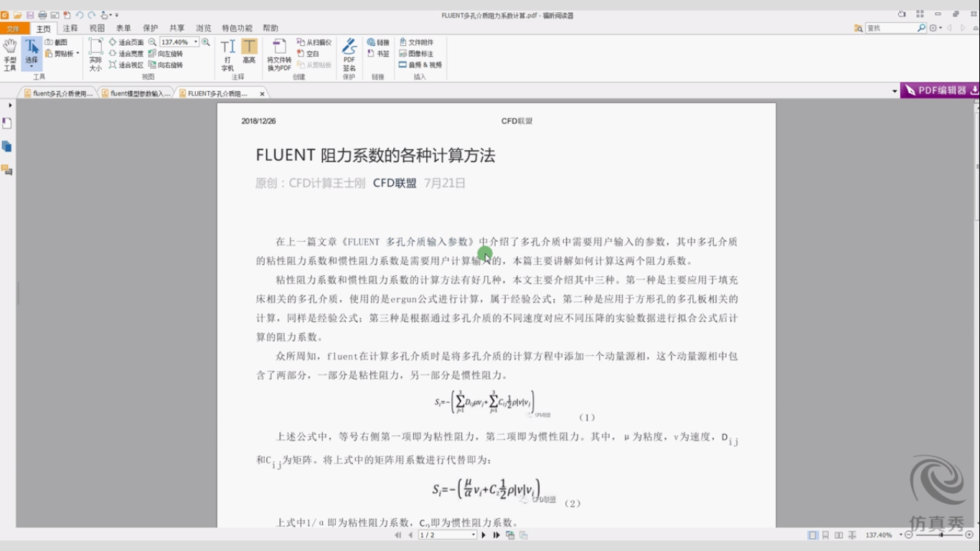Open the document tab list dropdown arrow

coord(895,91)
